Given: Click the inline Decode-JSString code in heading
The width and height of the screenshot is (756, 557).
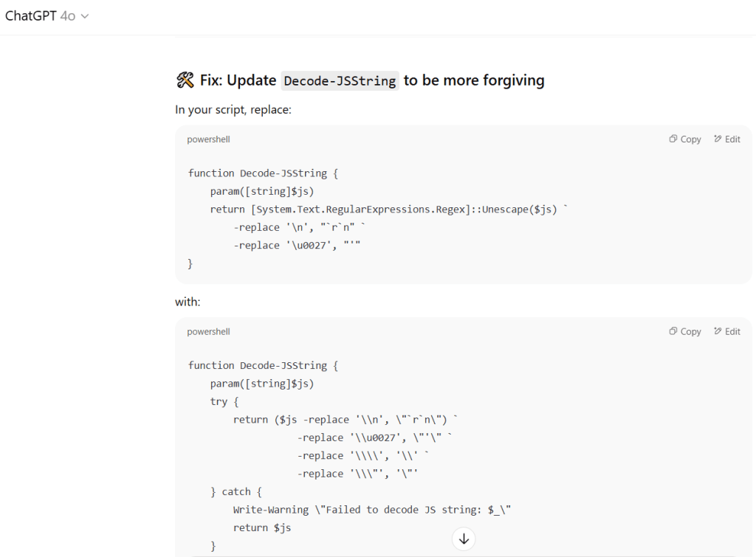Looking at the screenshot, I should (340, 81).
